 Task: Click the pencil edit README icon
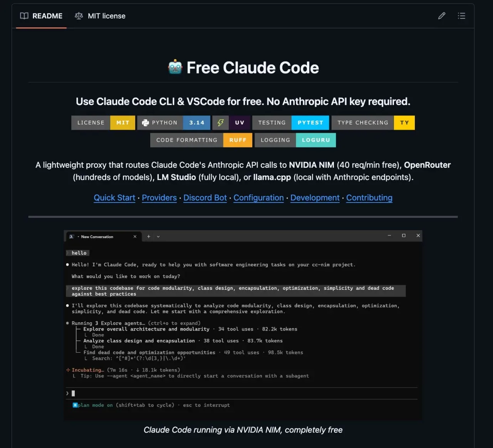coord(442,16)
